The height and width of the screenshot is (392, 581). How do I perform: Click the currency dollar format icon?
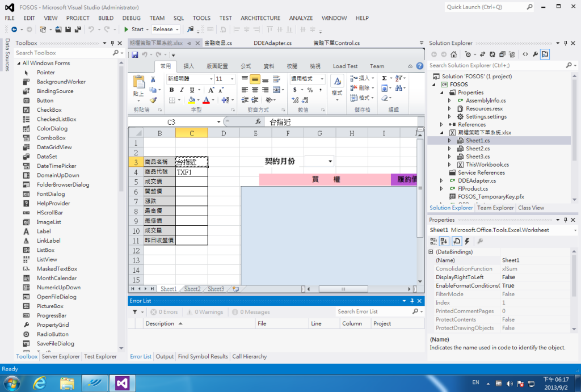pos(295,90)
